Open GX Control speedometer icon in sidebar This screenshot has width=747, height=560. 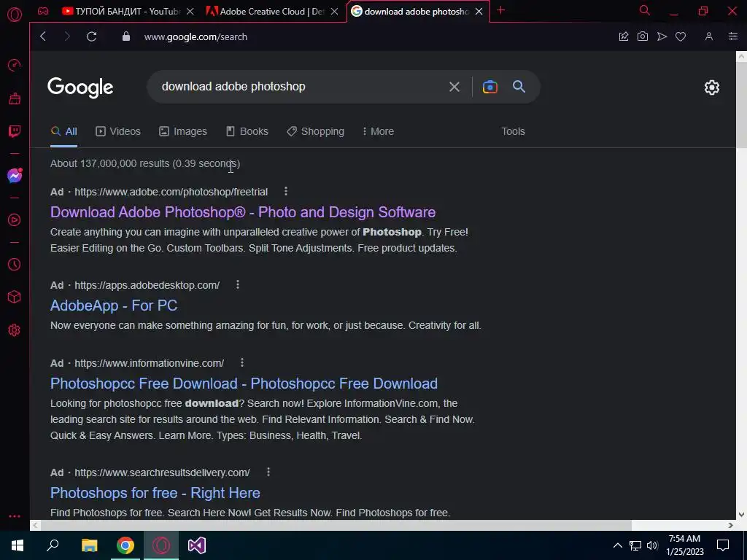click(15, 65)
